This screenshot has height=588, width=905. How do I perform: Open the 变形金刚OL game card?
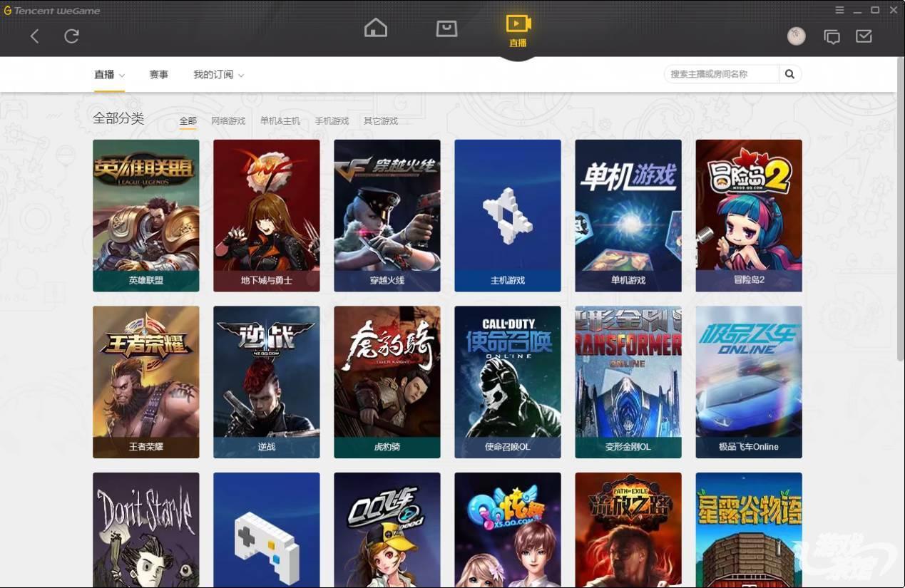pos(628,382)
